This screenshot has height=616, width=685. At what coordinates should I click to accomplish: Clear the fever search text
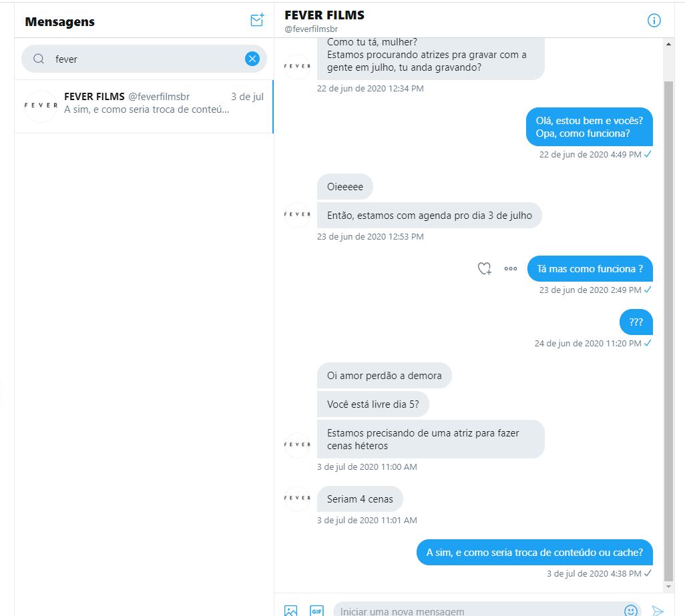(252, 59)
